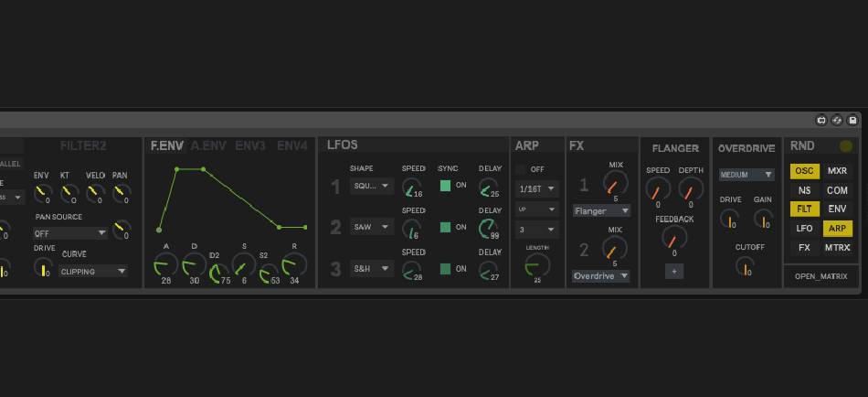Click the Overdrive DRIVE knob
This screenshot has width=868, height=397.
click(730, 219)
